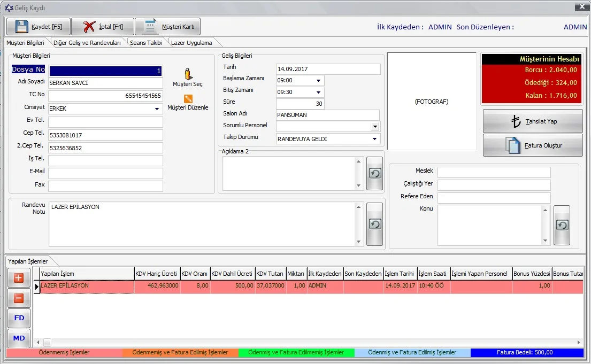Click the red minus remove-işlem icon

(x=19, y=298)
